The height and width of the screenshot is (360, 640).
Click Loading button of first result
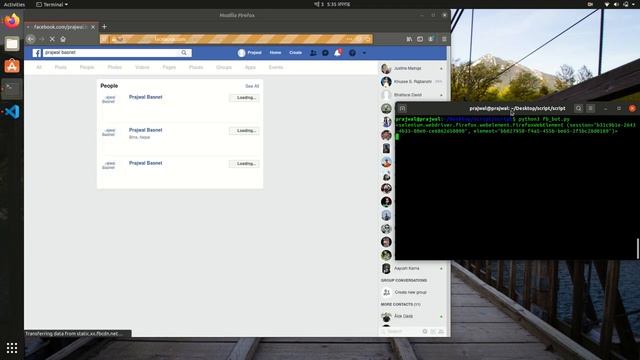[244, 98]
